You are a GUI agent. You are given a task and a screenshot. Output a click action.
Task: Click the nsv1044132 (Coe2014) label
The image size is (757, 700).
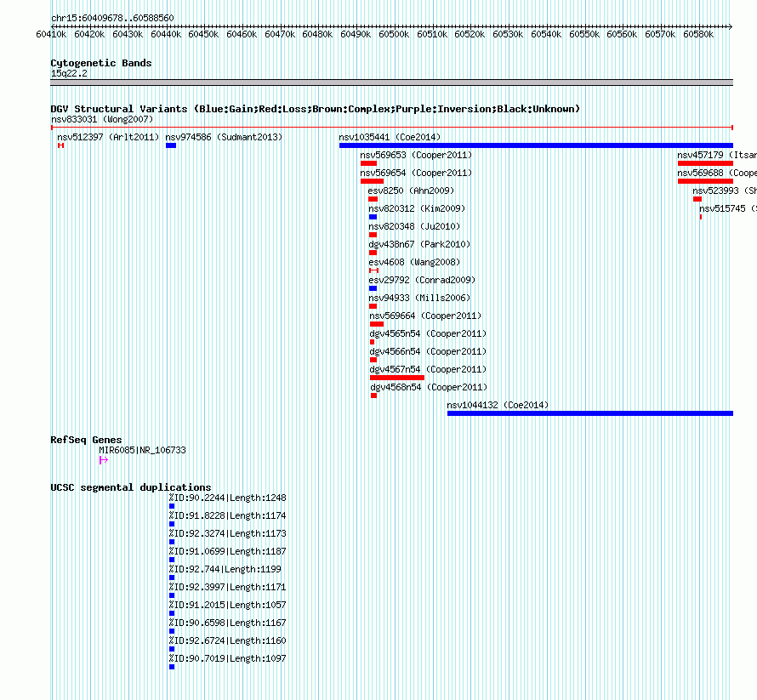(498, 405)
